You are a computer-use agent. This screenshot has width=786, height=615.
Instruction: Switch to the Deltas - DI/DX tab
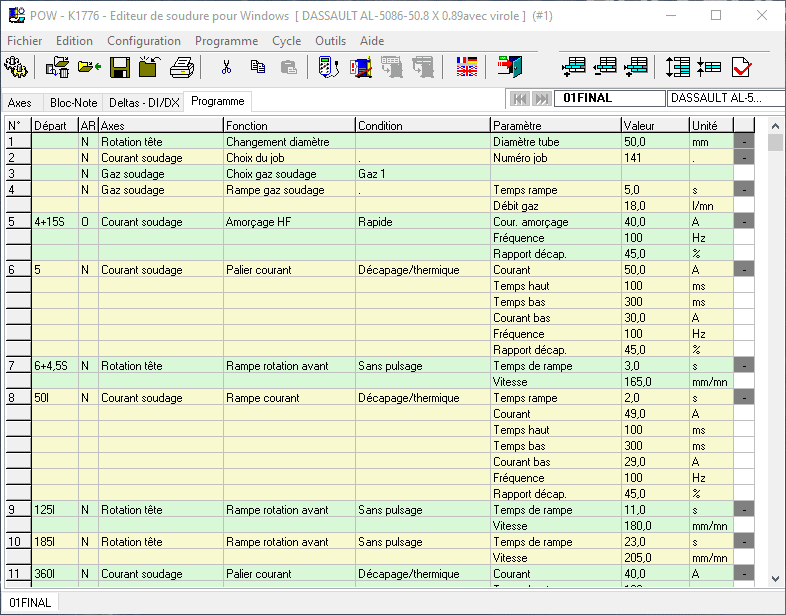[144, 103]
